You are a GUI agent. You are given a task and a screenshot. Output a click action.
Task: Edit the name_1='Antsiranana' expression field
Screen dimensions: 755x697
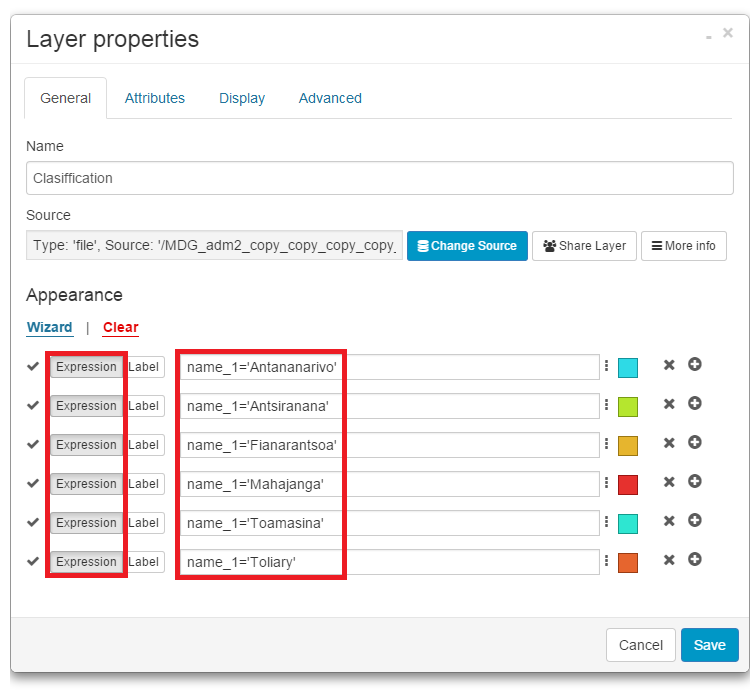pos(390,406)
